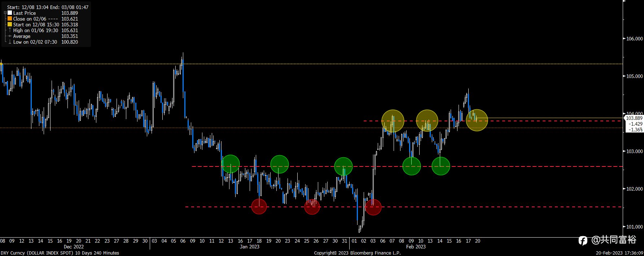Click the February 07 date label
Image resolution: width=644 pixels, height=256 pixels.
tap(392, 241)
